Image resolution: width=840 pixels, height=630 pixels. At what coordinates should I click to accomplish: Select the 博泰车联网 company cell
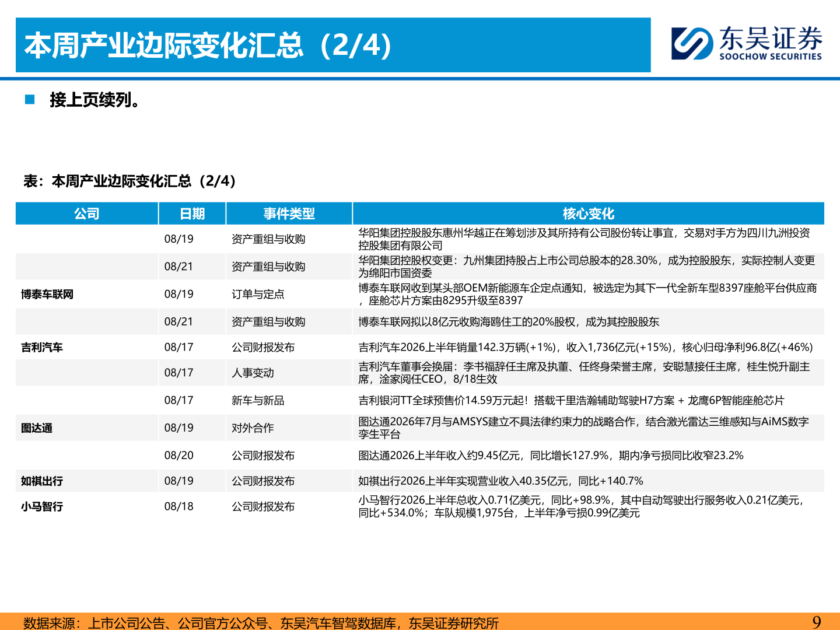click(47, 295)
